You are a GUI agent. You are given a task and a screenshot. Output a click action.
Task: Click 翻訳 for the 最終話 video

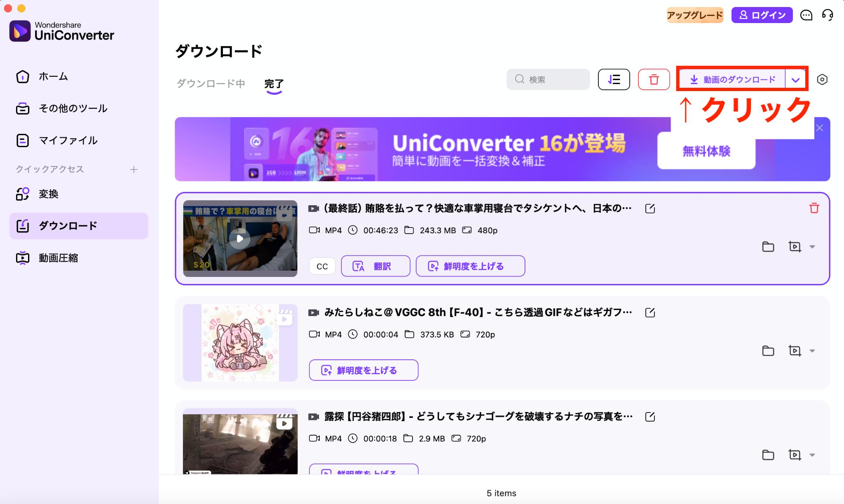375,266
